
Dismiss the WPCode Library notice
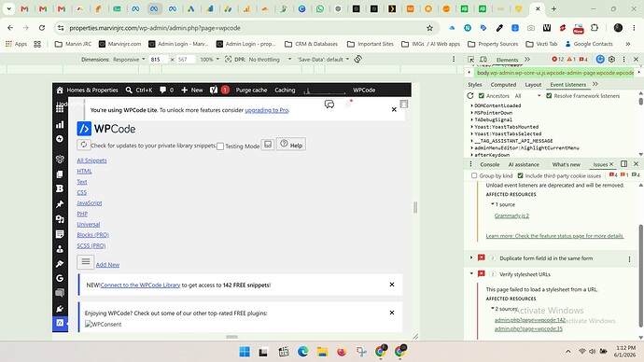click(x=392, y=285)
